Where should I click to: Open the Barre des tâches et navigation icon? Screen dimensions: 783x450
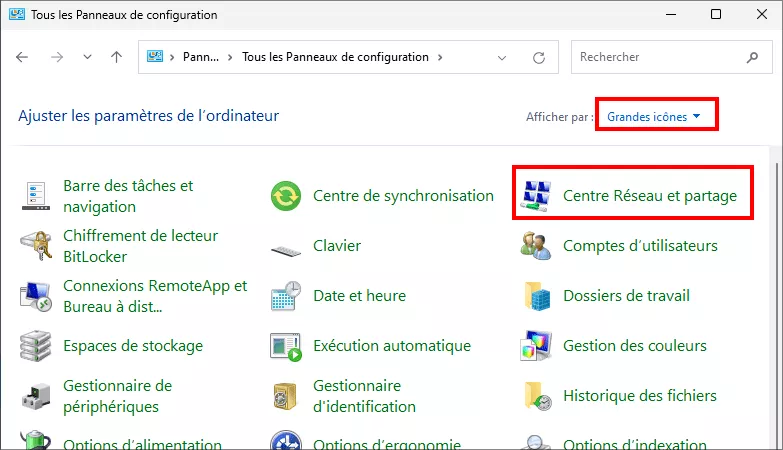pos(36,196)
